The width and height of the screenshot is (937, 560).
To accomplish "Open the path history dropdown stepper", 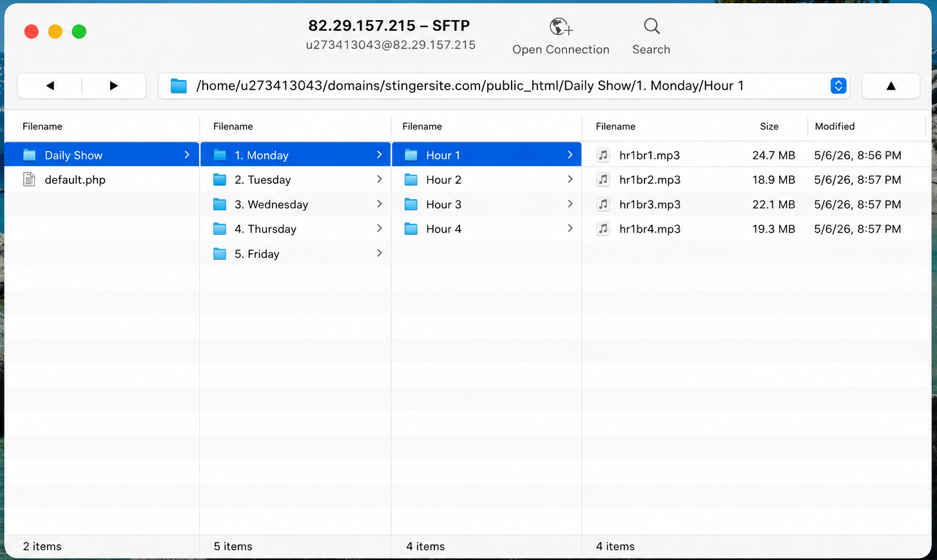I will [838, 86].
